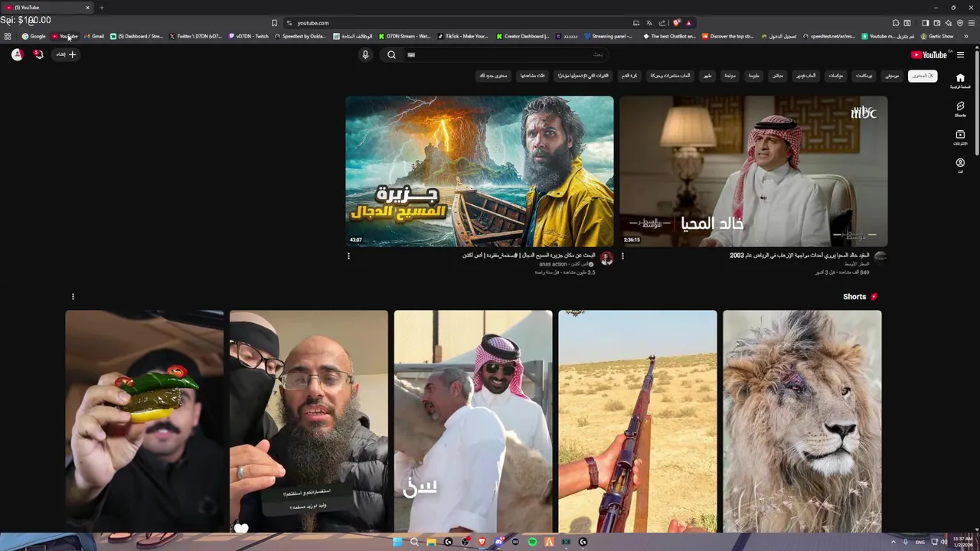Open the You profile sidebar icon
Image resolution: width=980 pixels, height=551 pixels.
coord(960,165)
